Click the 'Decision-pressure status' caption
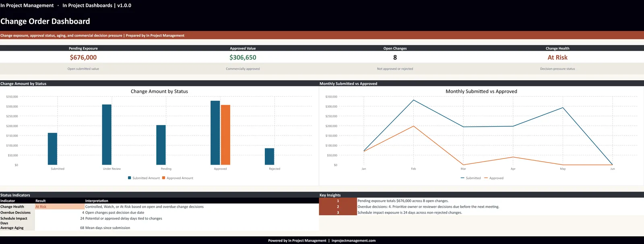Image resolution: width=644 pixels, height=244 pixels. coord(557,69)
